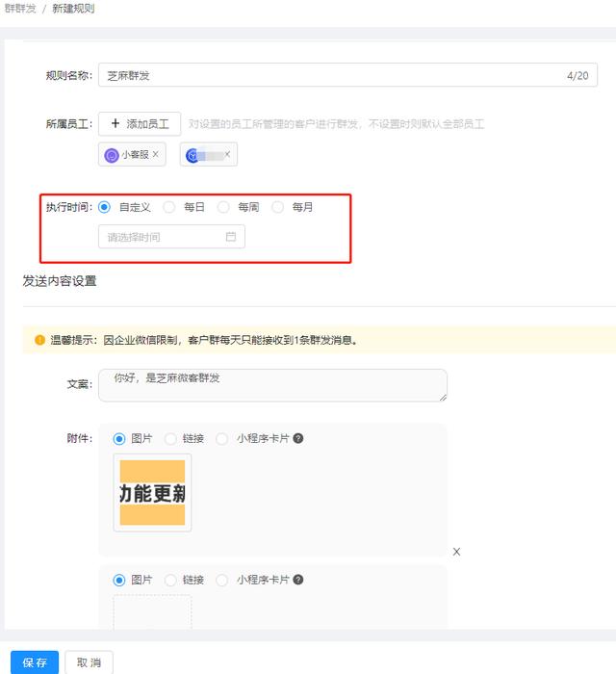The height and width of the screenshot is (674, 616).
Task: Click the orange warning tip icon
Action: (x=39, y=340)
